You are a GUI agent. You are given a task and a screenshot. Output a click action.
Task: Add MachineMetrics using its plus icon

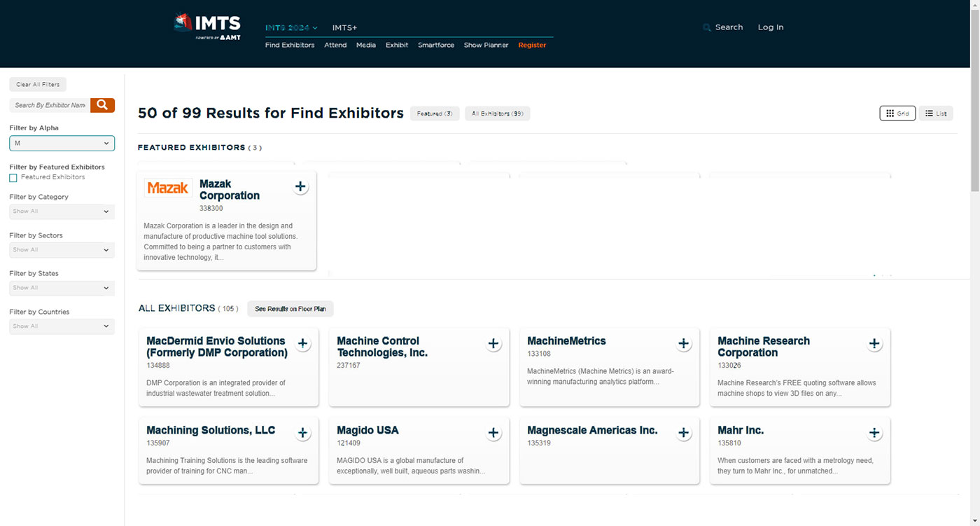coord(684,343)
